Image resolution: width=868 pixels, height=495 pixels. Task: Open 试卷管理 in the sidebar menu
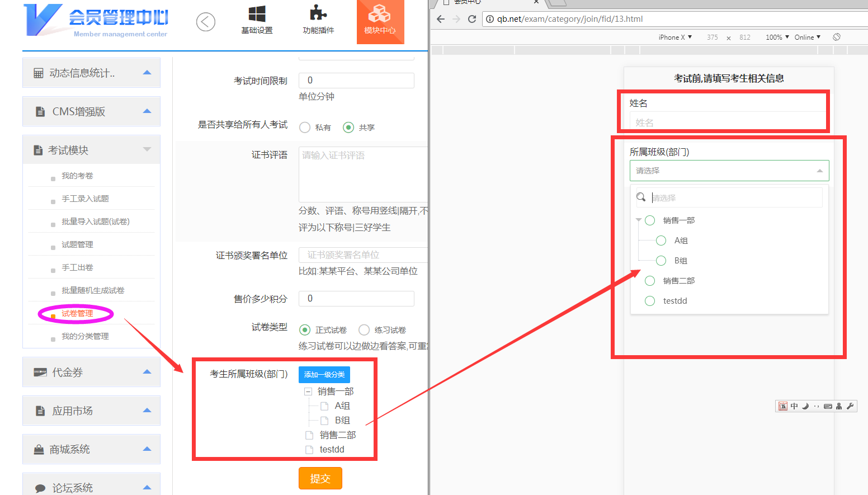77,314
